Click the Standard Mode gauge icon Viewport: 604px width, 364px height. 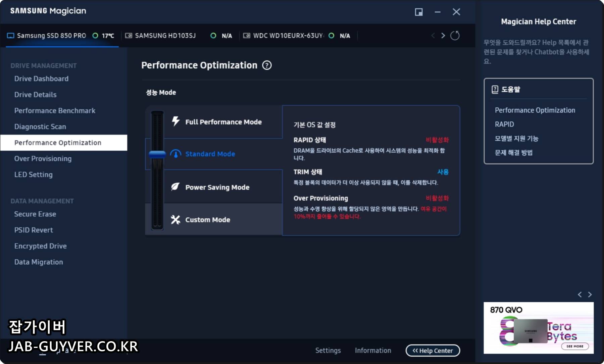175,154
